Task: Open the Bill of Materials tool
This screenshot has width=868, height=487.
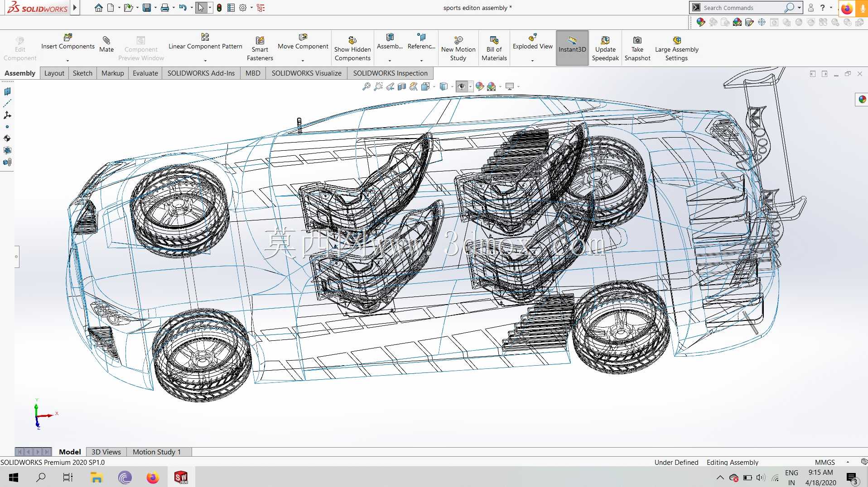Action: pyautogui.click(x=494, y=48)
